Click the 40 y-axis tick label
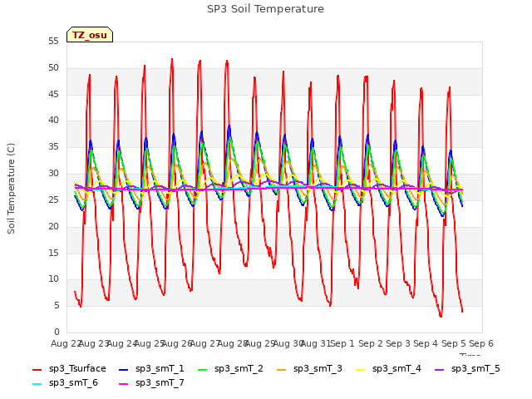 point(53,120)
